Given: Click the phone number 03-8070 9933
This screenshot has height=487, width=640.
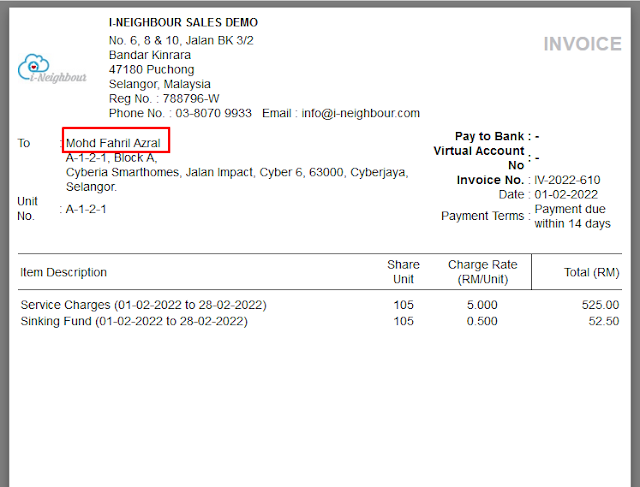Looking at the screenshot, I should click(x=213, y=113).
